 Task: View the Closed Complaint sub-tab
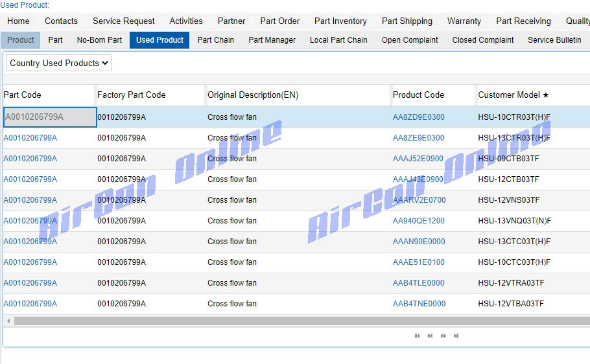point(483,40)
